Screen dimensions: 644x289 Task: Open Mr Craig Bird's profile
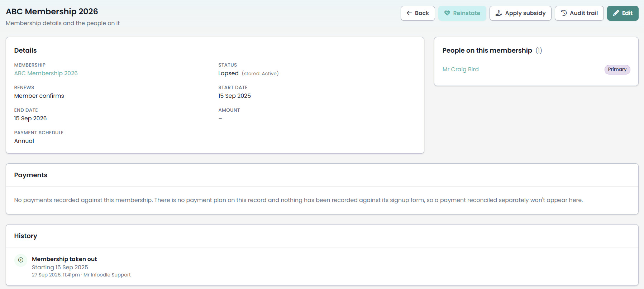(461, 69)
